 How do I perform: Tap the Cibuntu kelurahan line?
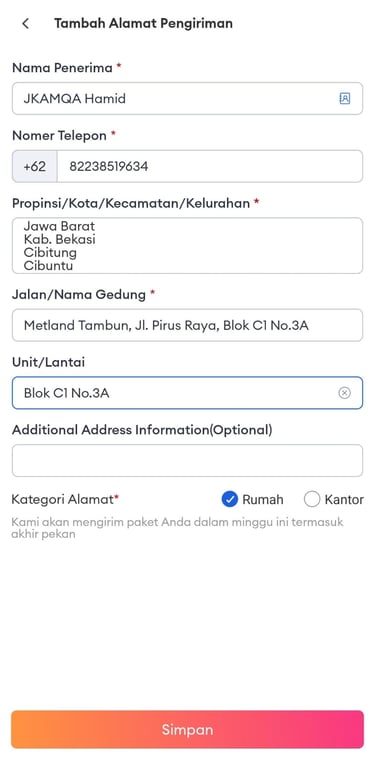tap(48, 266)
